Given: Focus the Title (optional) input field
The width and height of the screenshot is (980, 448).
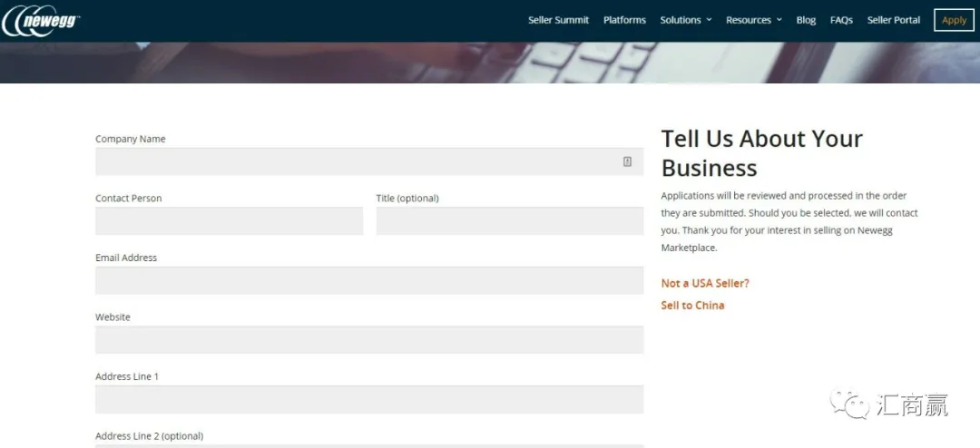Looking at the screenshot, I should coord(509,221).
